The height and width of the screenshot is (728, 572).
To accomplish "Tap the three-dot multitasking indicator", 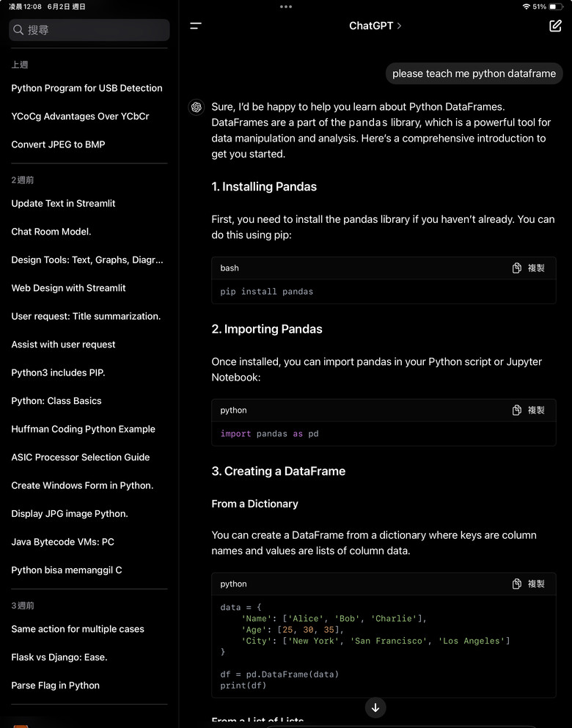I will [x=286, y=7].
